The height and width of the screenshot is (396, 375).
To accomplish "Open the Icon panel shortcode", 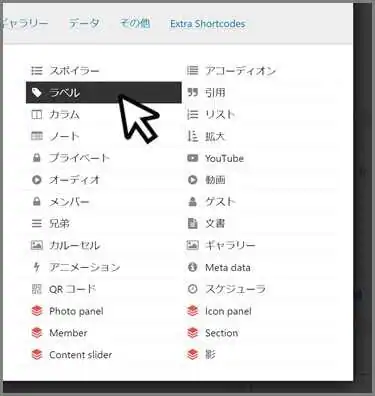I will 260,311.
